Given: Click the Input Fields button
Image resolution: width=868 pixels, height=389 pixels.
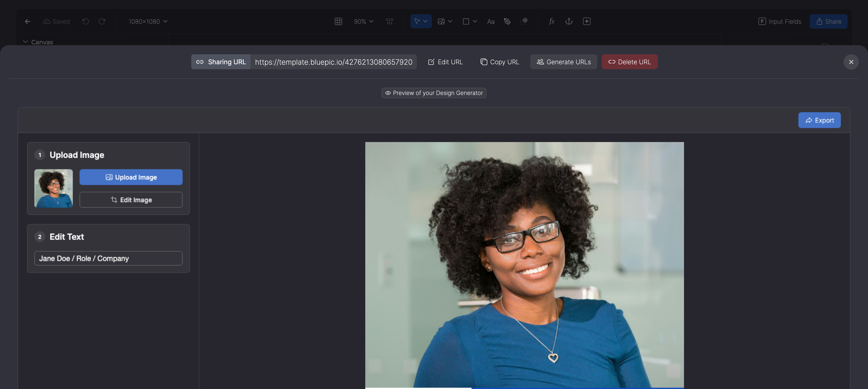Looking at the screenshot, I should pos(780,21).
